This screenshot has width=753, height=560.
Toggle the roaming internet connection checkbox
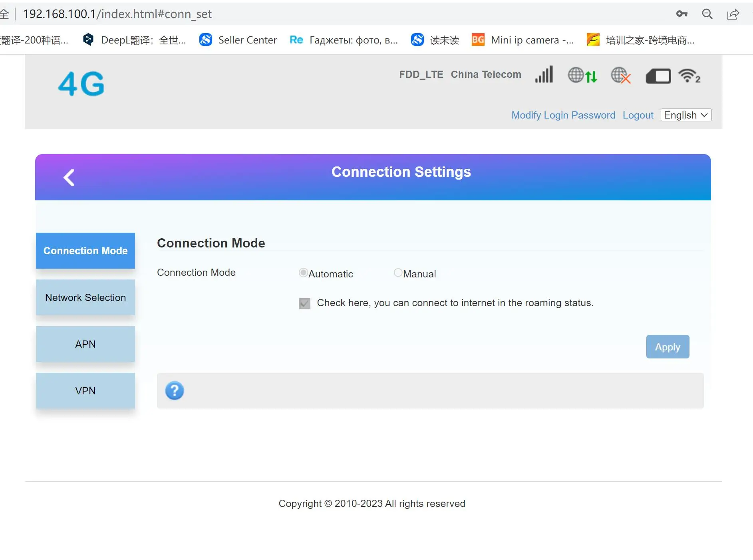304,303
